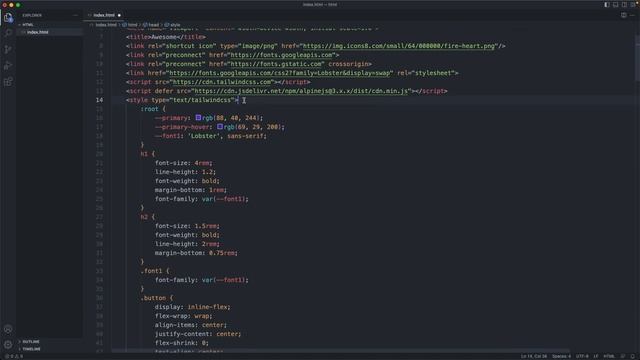This screenshot has height=360, width=640.
Task: Click 'font-size: 4rem' declaration
Action: (x=183, y=163)
